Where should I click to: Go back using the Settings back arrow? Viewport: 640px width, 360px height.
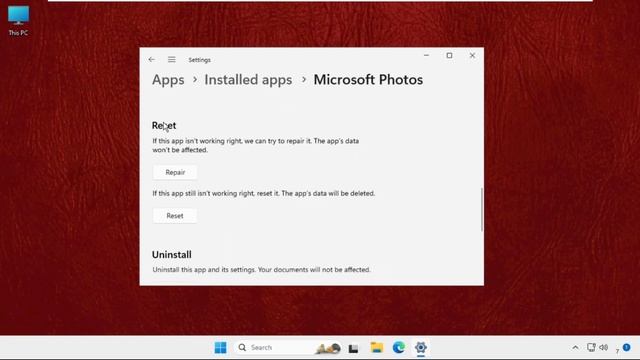tap(151, 60)
